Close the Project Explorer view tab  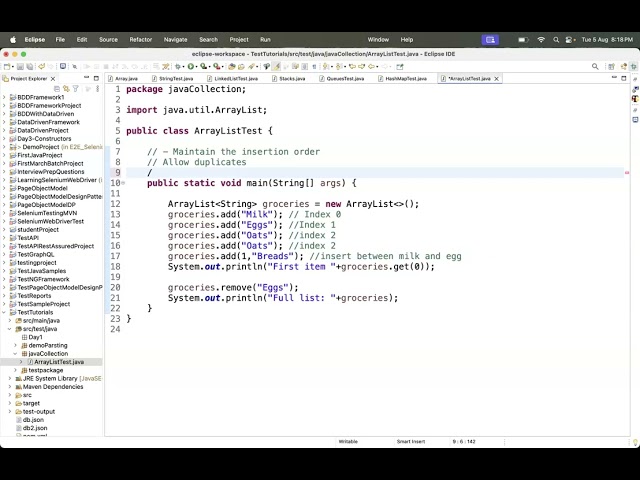pyautogui.click(x=53, y=78)
